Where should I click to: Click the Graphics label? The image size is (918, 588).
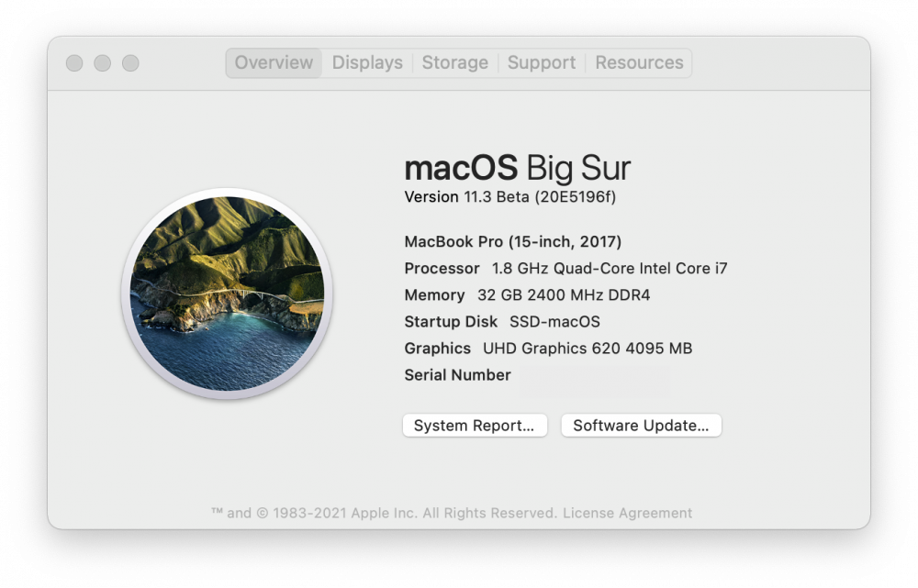(437, 349)
